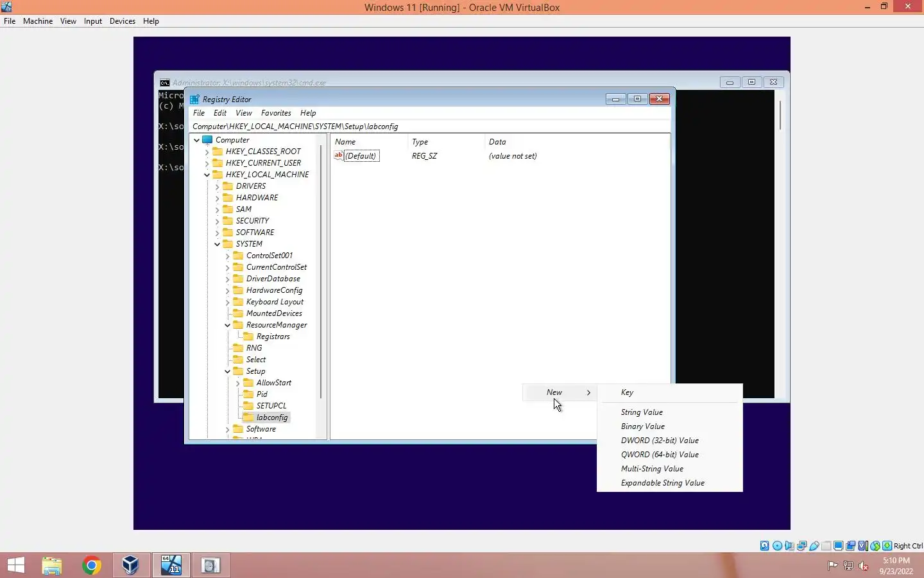The width and height of the screenshot is (924, 578).
Task: Click the registry address bar path
Action: [430, 127]
